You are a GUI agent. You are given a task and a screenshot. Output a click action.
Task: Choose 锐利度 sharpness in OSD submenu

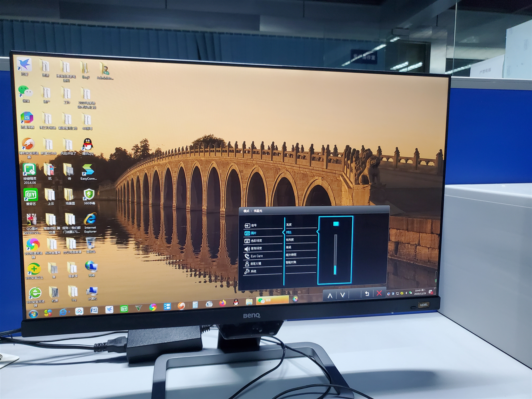tap(301, 240)
